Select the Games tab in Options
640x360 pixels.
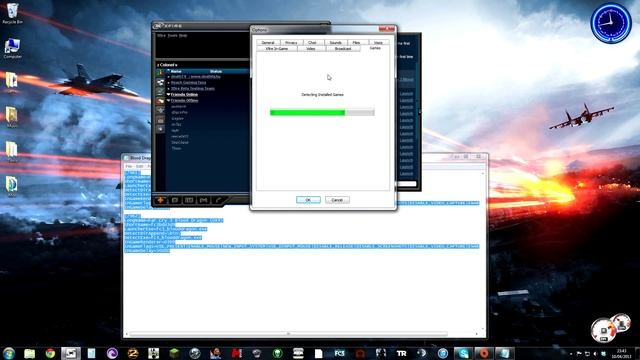tap(375, 48)
